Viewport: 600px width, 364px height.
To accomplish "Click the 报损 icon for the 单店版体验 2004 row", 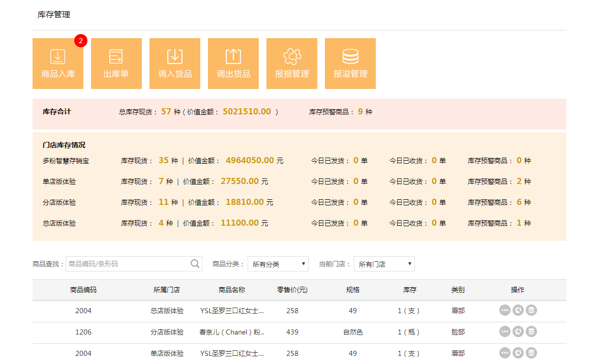I will click(518, 353).
